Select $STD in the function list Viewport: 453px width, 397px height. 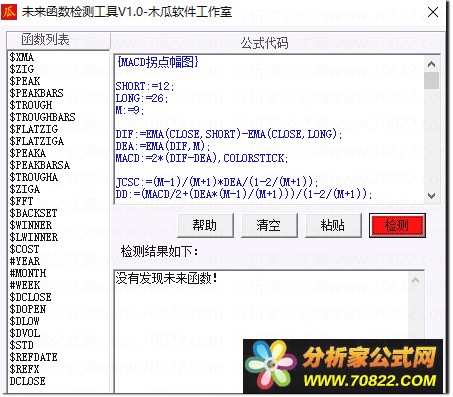click(x=21, y=345)
